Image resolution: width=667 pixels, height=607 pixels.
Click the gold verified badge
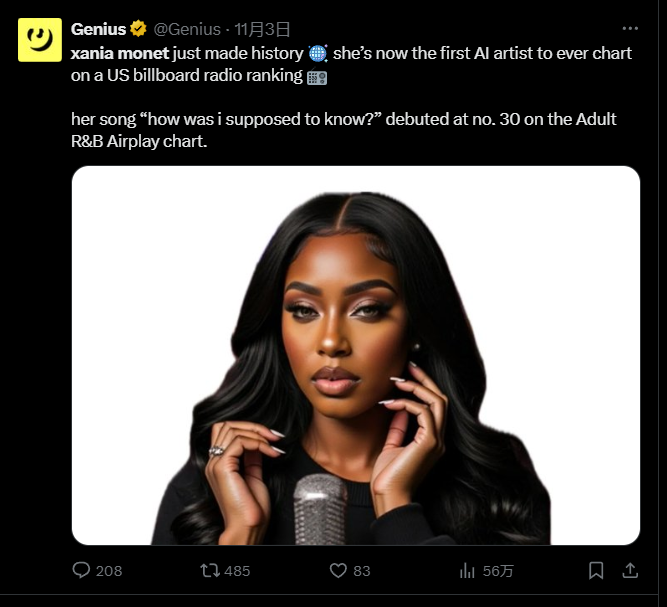pyautogui.click(x=138, y=29)
